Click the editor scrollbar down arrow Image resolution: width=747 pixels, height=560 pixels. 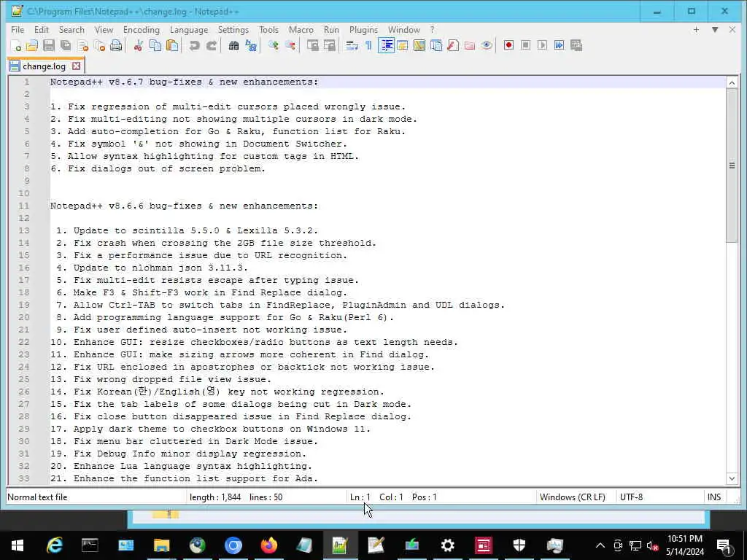pos(732,478)
